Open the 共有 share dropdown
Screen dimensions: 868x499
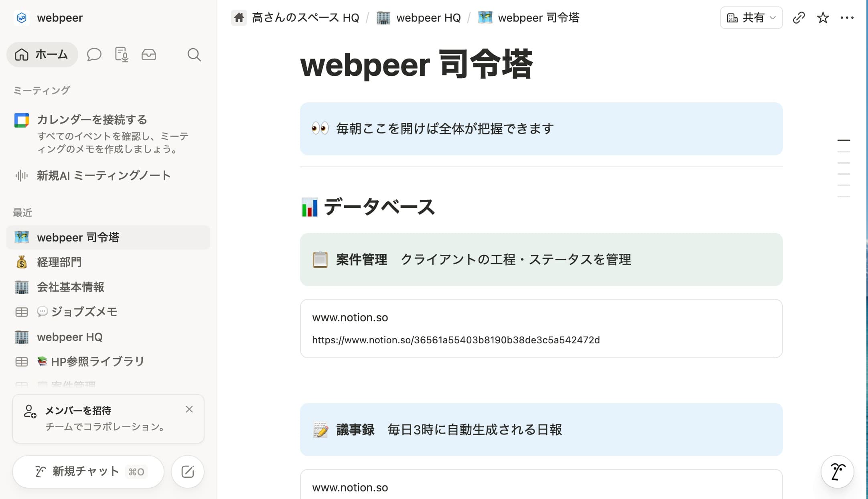click(x=751, y=18)
